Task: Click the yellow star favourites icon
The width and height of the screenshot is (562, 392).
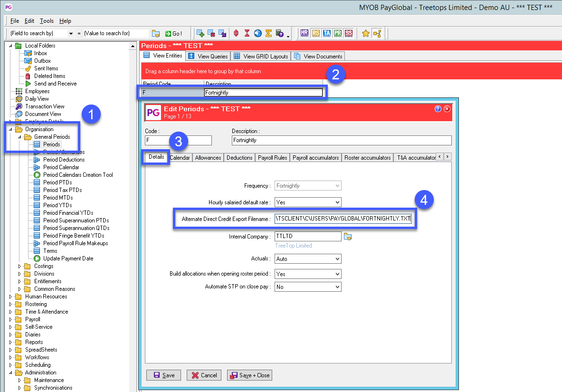Action: coord(365,33)
